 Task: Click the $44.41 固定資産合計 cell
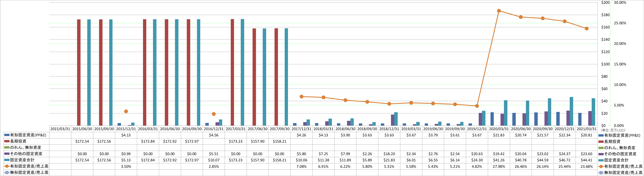coord(586,160)
